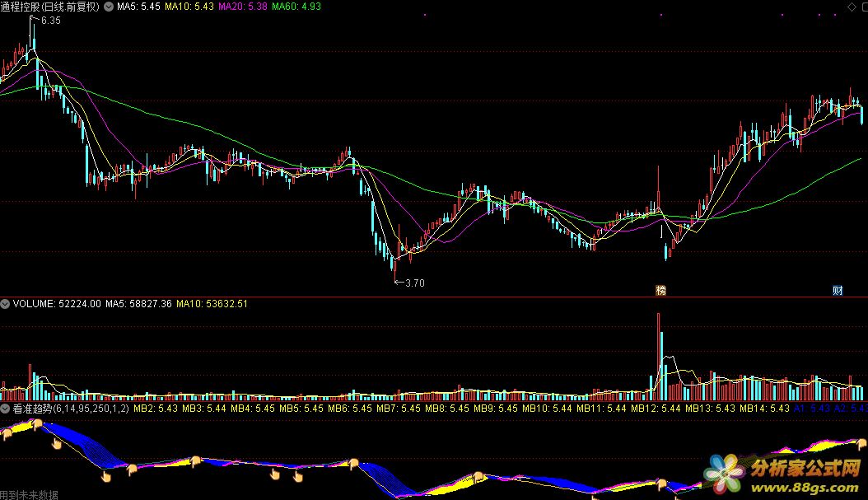Click the 看准趋势(6,14,95,250,1,2) indicator name

pyautogui.click(x=71, y=409)
